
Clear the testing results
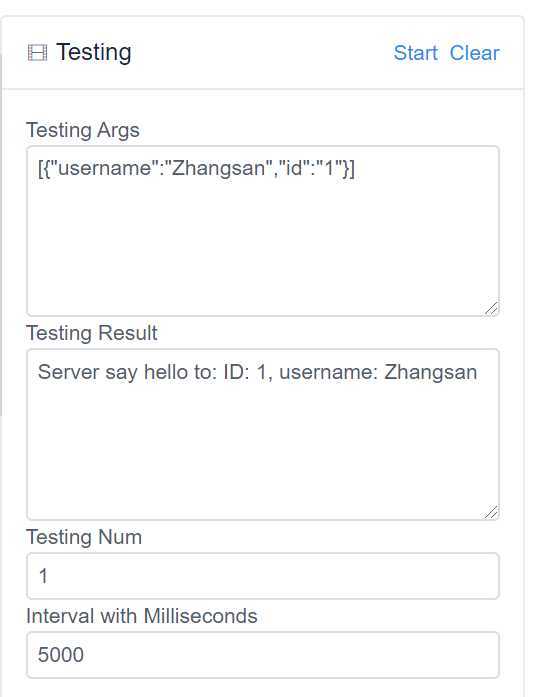click(x=474, y=53)
